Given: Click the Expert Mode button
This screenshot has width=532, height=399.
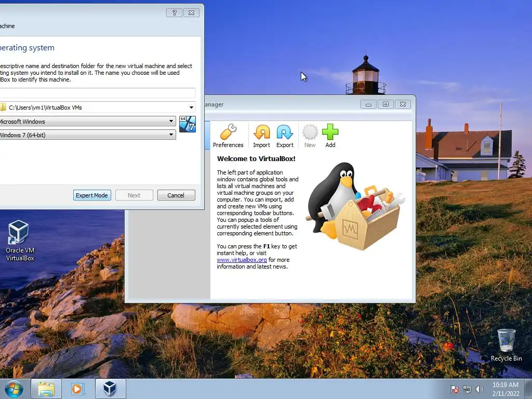Looking at the screenshot, I should (92, 195).
